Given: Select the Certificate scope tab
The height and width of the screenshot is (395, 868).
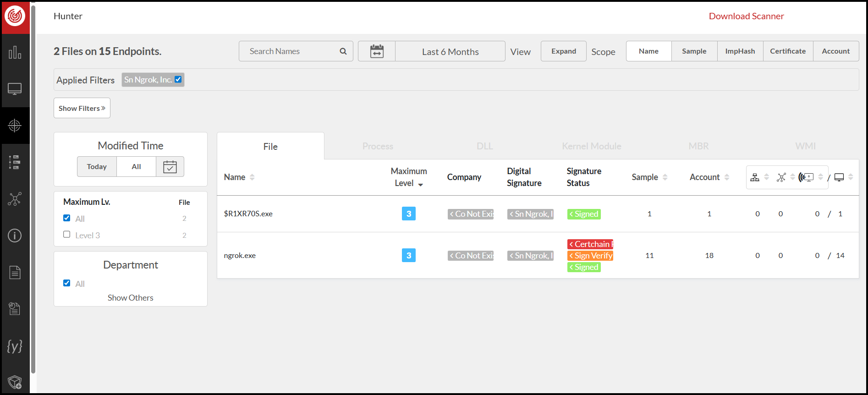Looking at the screenshot, I should [788, 51].
